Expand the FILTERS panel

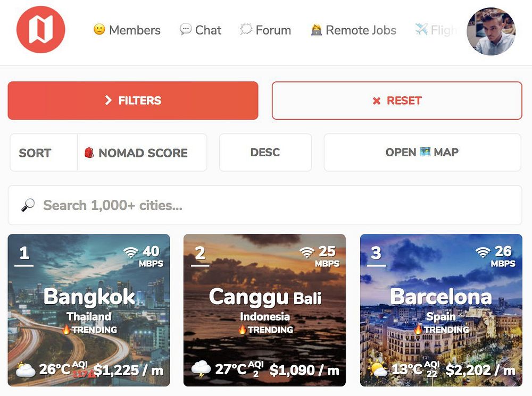(133, 100)
